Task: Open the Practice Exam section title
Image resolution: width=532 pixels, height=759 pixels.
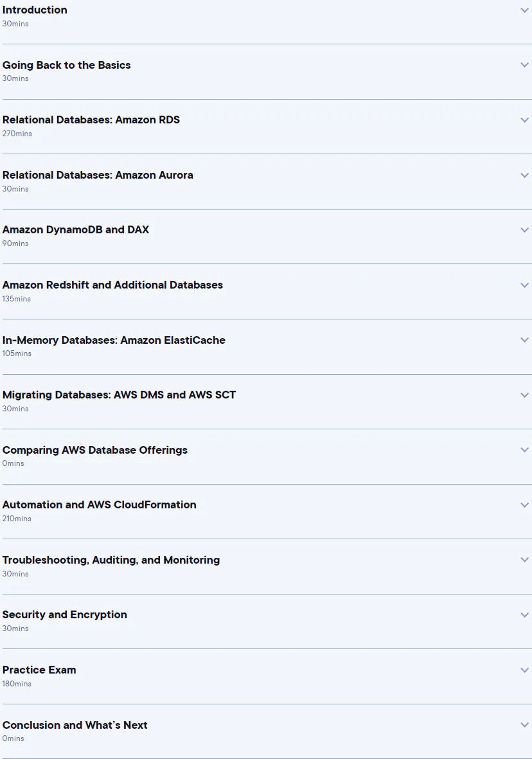Action: coord(39,670)
